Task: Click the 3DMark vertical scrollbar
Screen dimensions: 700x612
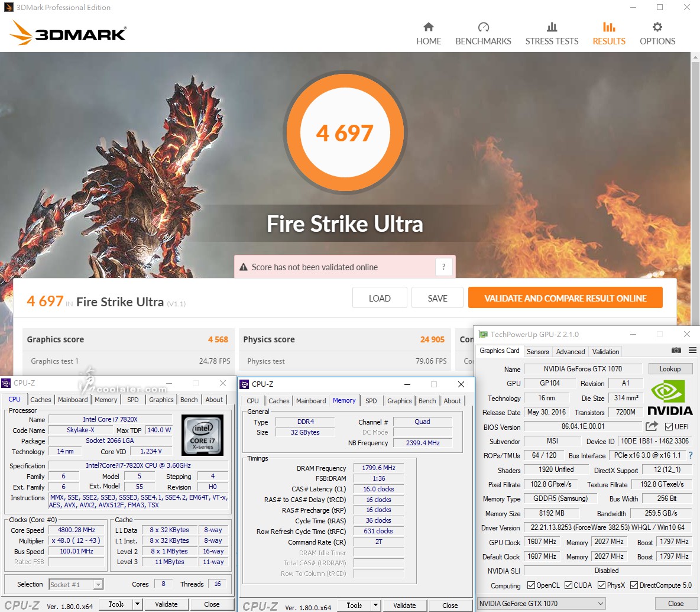Action: (695, 188)
